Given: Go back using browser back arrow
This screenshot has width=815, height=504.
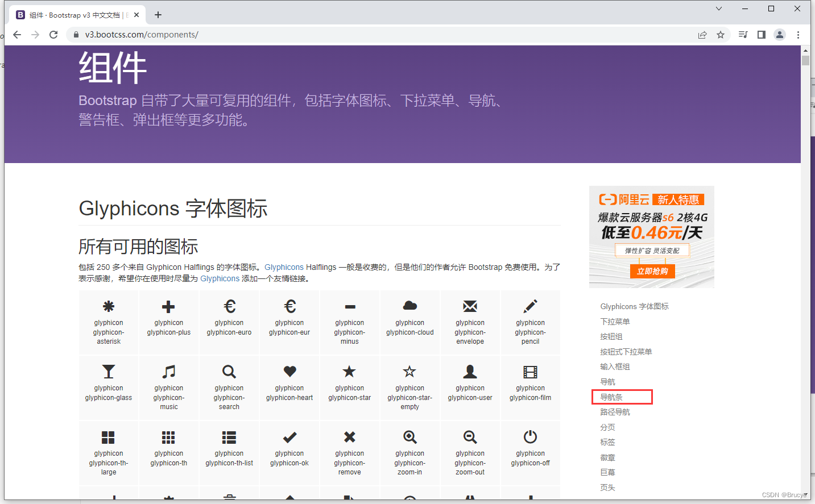Looking at the screenshot, I should [17, 35].
